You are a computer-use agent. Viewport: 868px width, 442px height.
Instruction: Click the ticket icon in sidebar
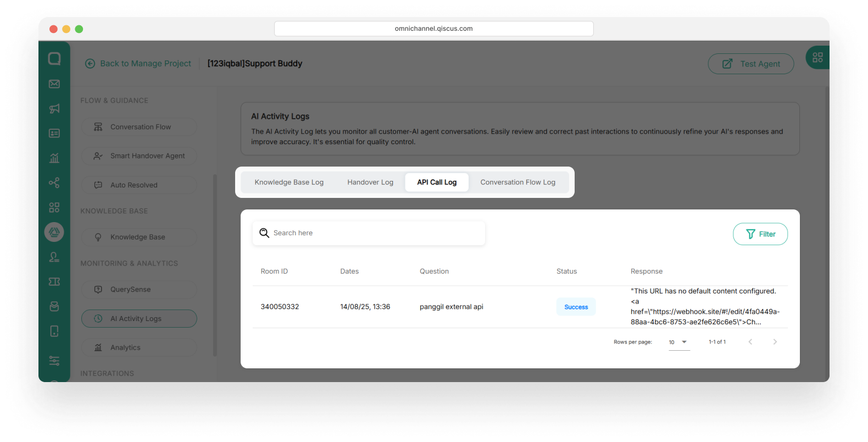[54, 281]
